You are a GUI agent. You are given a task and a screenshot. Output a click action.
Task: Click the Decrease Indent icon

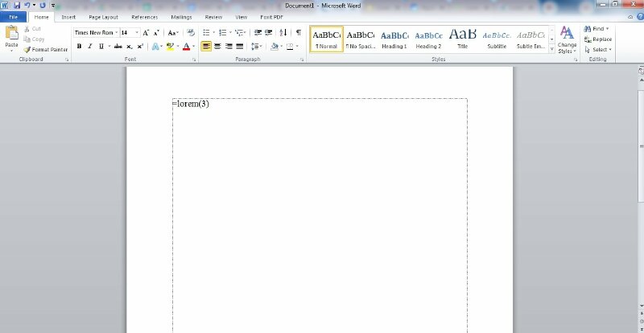(258, 32)
